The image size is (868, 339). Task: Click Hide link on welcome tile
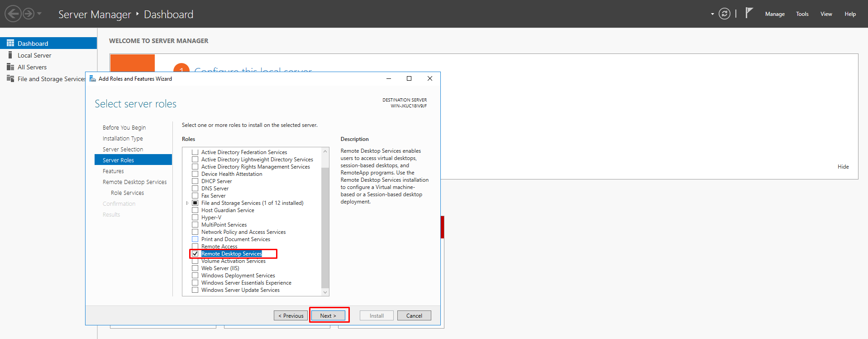[843, 167]
